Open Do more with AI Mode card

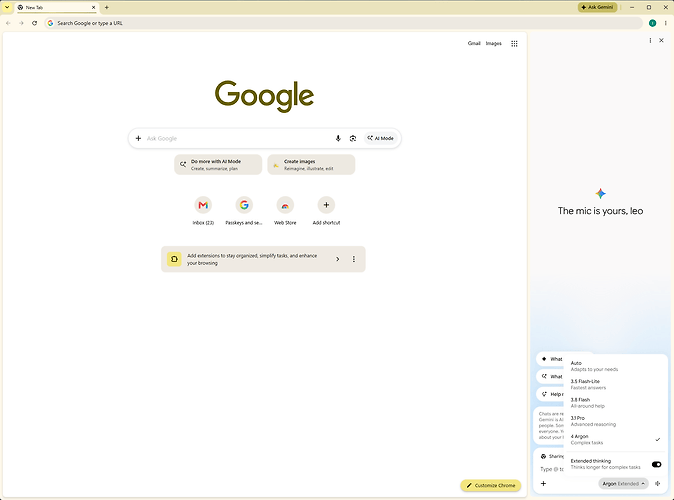218,165
